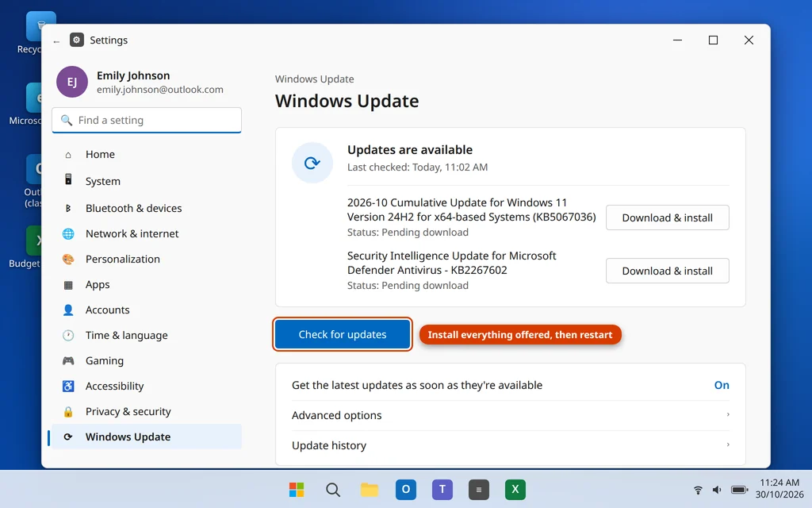Viewport: 812px width, 508px height.
Task: Click the Privacy padlock icon
Action: point(68,412)
